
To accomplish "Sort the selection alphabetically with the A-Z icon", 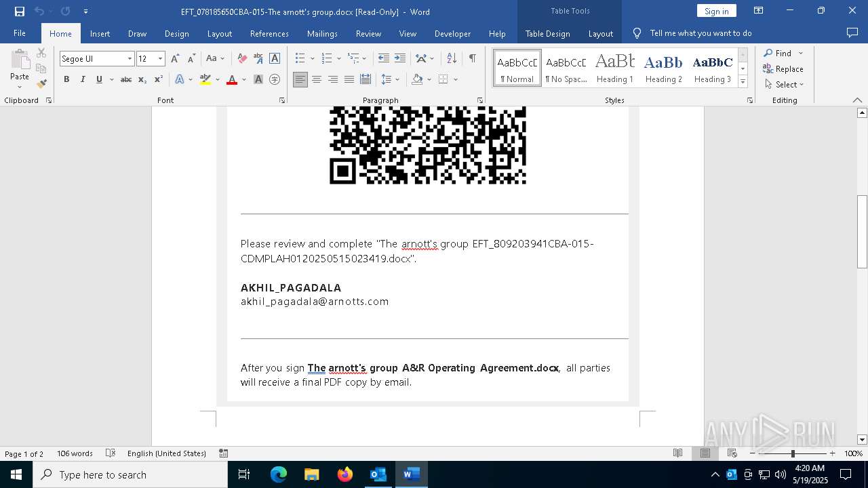I will point(452,59).
